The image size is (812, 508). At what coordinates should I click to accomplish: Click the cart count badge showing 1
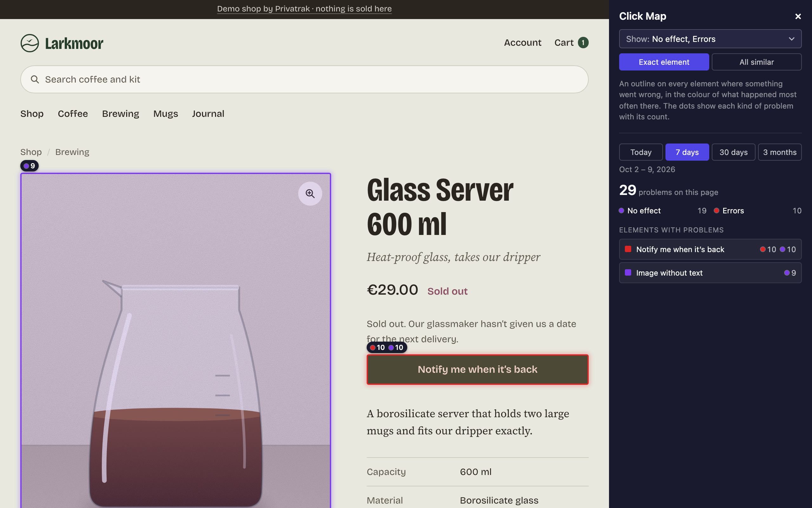583,43
